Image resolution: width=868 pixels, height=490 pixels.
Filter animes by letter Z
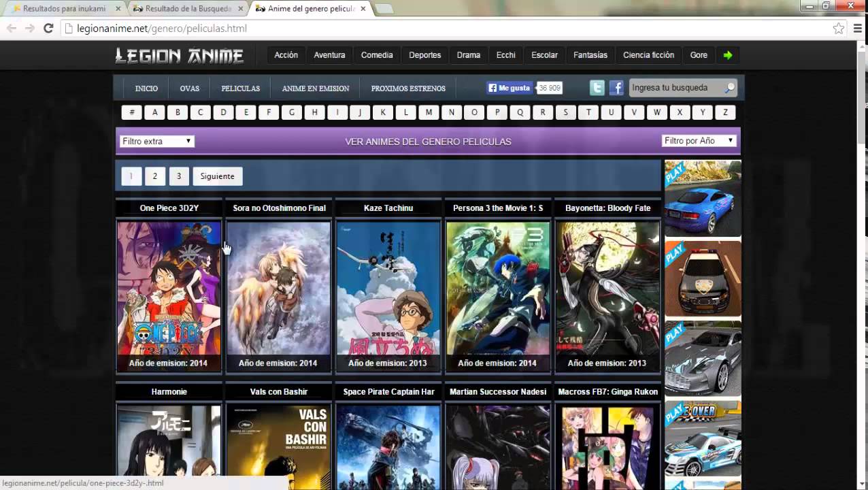coord(725,112)
